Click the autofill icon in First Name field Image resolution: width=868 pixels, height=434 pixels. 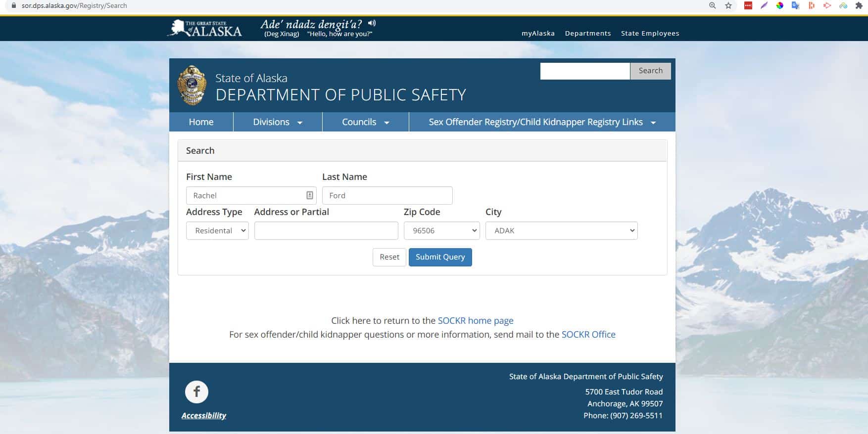click(x=309, y=195)
